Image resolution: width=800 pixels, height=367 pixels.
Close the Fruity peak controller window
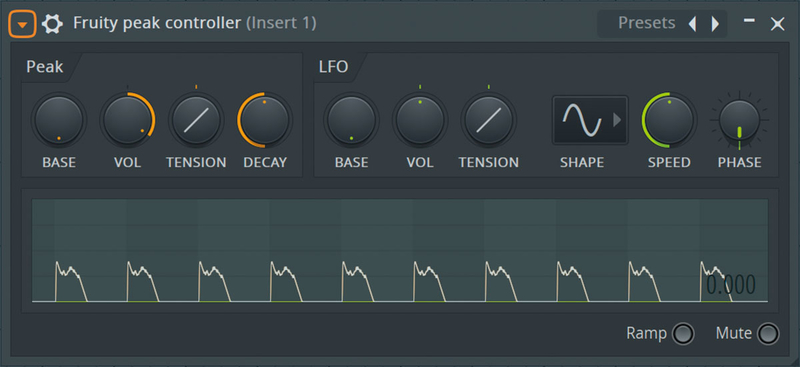pos(778,24)
